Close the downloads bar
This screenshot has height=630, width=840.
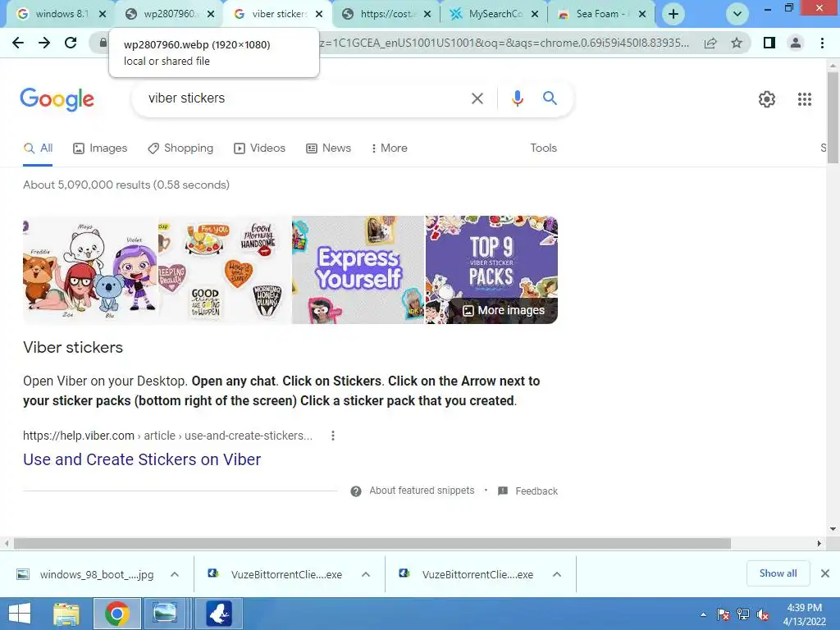pos(825,573)
